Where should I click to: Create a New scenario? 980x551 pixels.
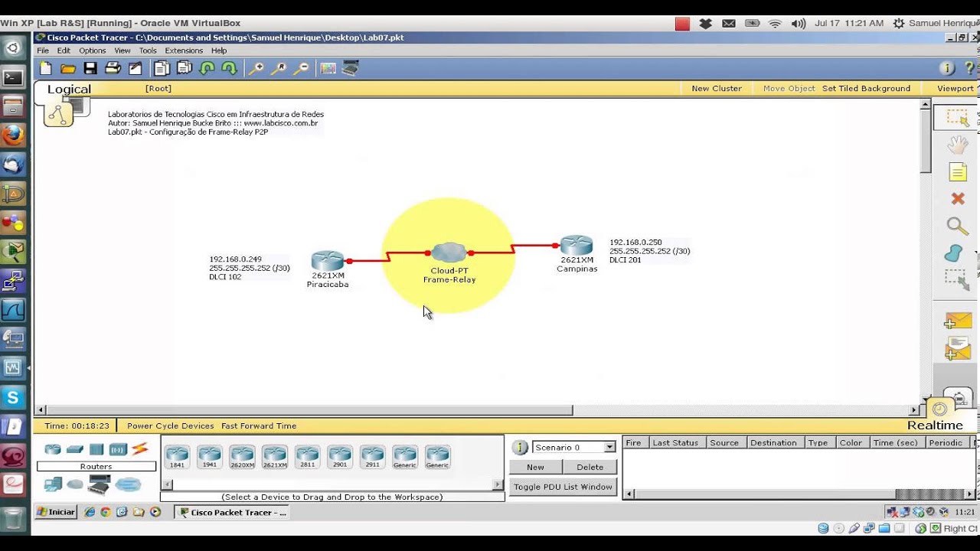[x=535, y=467]
